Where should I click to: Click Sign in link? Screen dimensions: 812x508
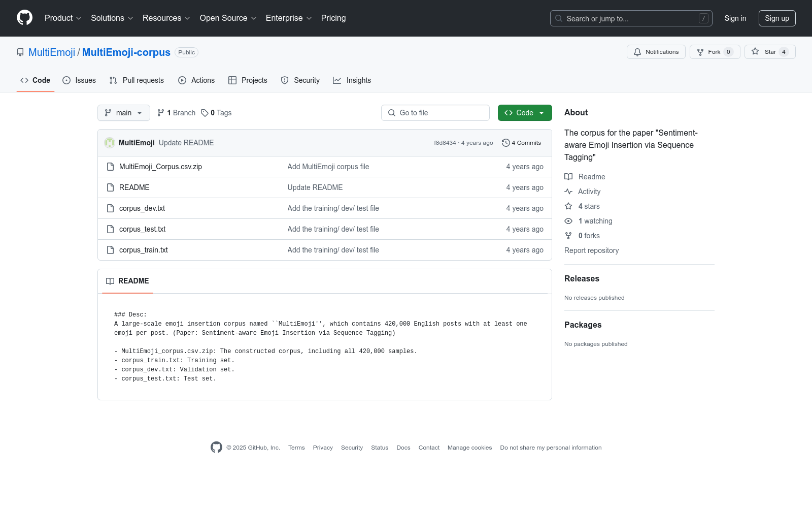pos(735,18)
